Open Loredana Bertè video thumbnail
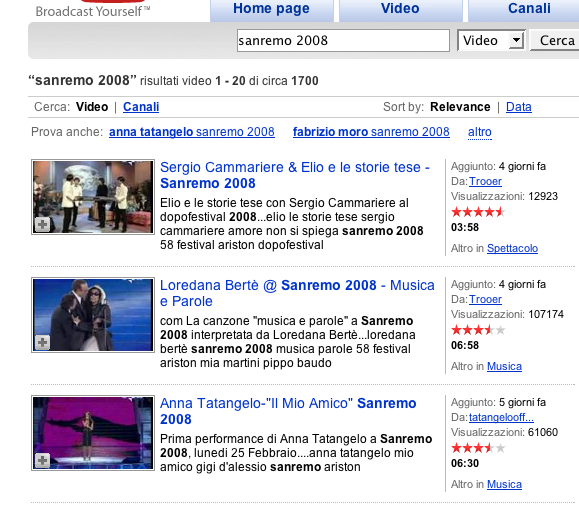579x506 pixels. click(93, 315)
